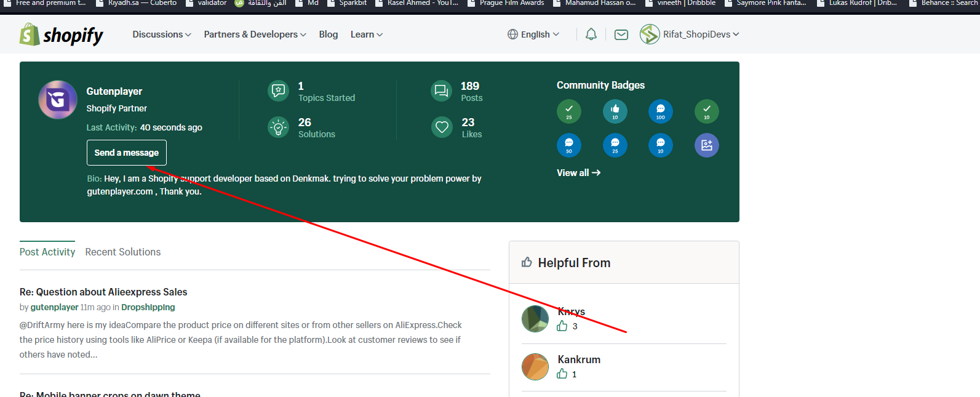Select the chat bubble badge numbered 50
Viewport: 980px width, 397px height.
(x=569, y=145)
